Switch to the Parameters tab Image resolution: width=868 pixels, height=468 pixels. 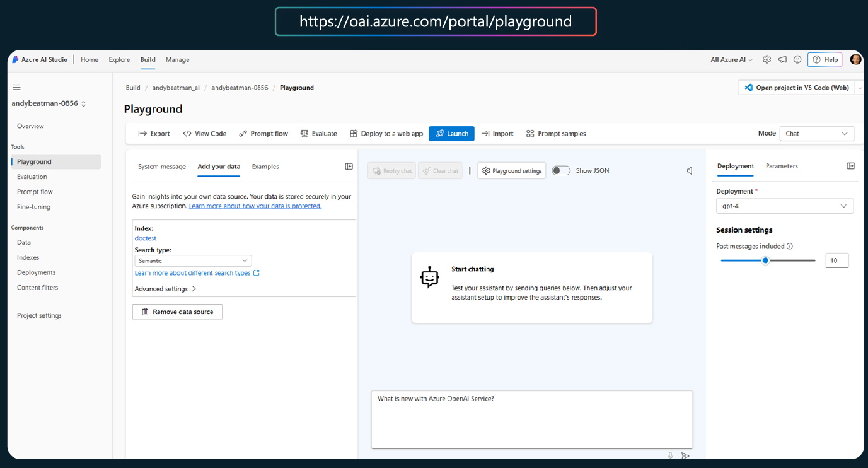[782, 166]
